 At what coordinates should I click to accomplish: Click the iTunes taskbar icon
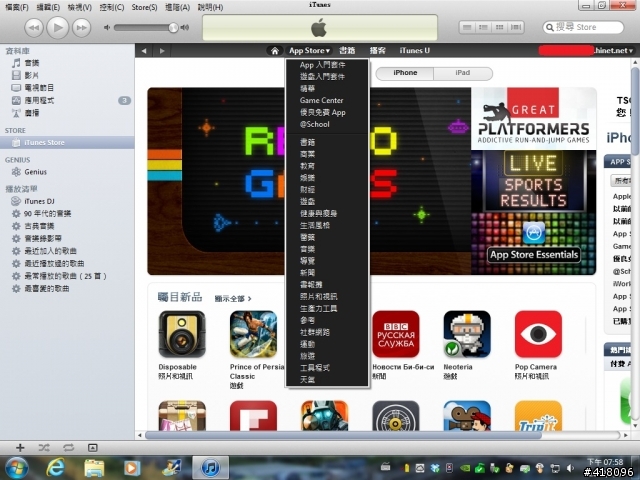[x=211, y=468]
